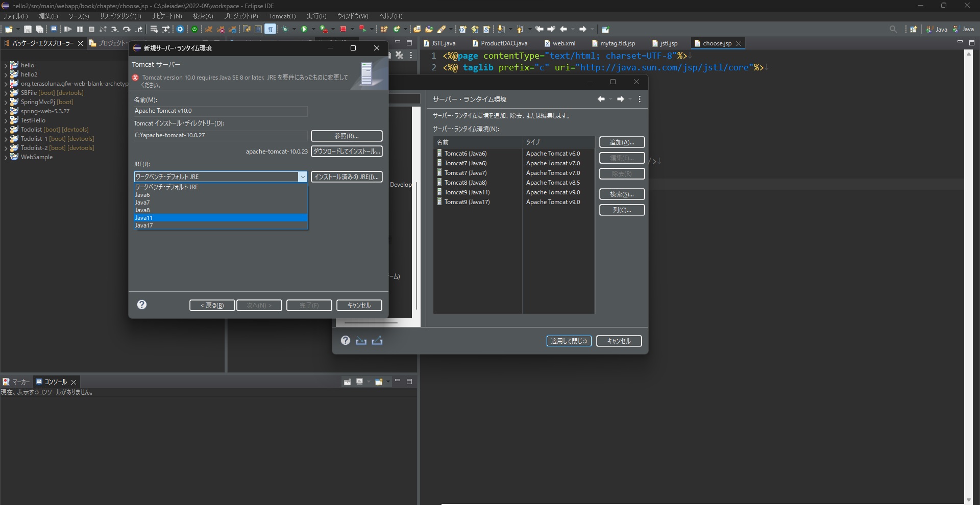Screen dimensions: 980x505
Task: Stop Tomcat with the red cat icon
Action: click(222, 29)
